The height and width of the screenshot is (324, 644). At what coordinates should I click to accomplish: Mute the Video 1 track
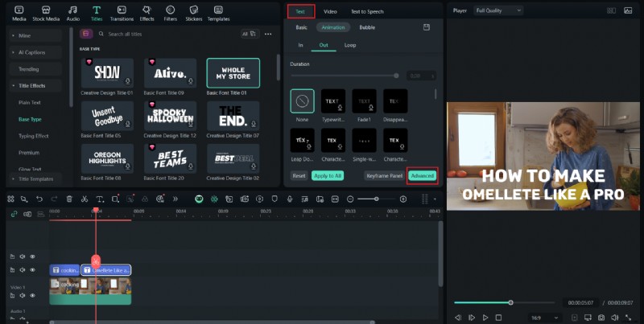pos(23,295)
